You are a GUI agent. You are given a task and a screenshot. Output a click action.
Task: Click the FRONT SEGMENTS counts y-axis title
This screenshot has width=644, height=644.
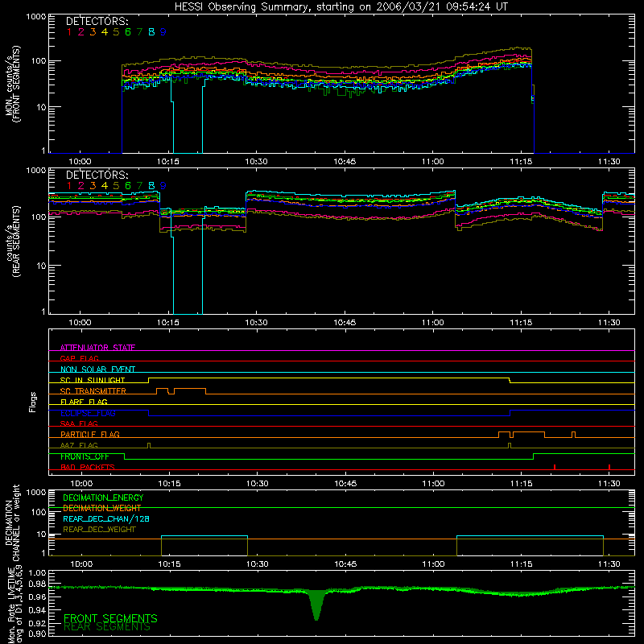click(13, 85)
